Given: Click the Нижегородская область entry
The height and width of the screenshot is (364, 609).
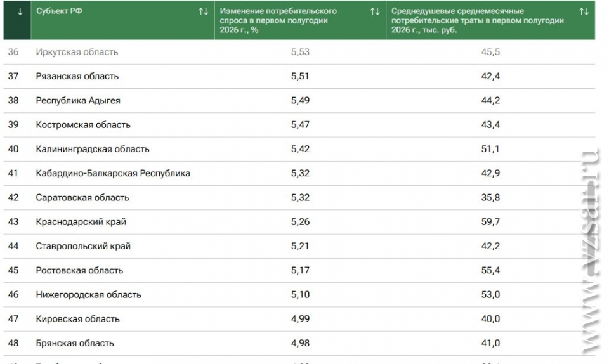Looking at the screenshot, I should 89,294.
